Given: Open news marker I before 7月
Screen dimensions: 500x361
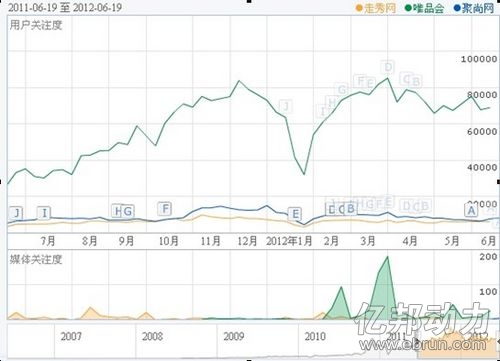Looking at the screenshot, I should coord(44,213).
